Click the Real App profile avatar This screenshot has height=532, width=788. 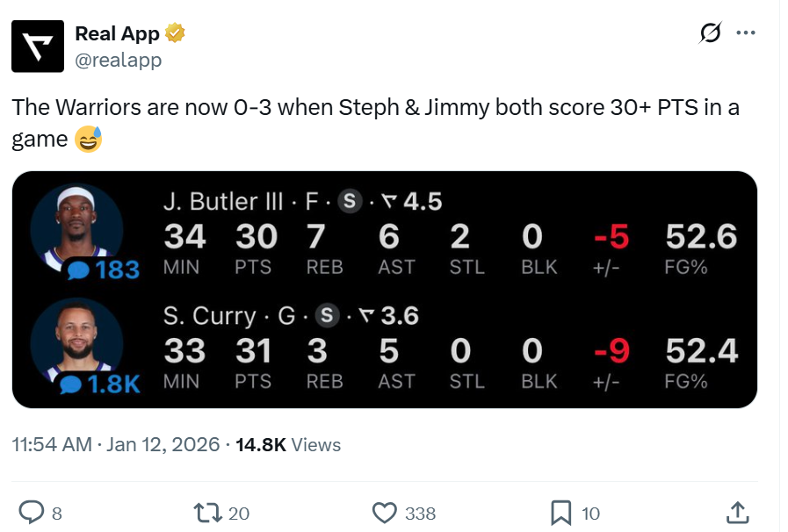37,46
